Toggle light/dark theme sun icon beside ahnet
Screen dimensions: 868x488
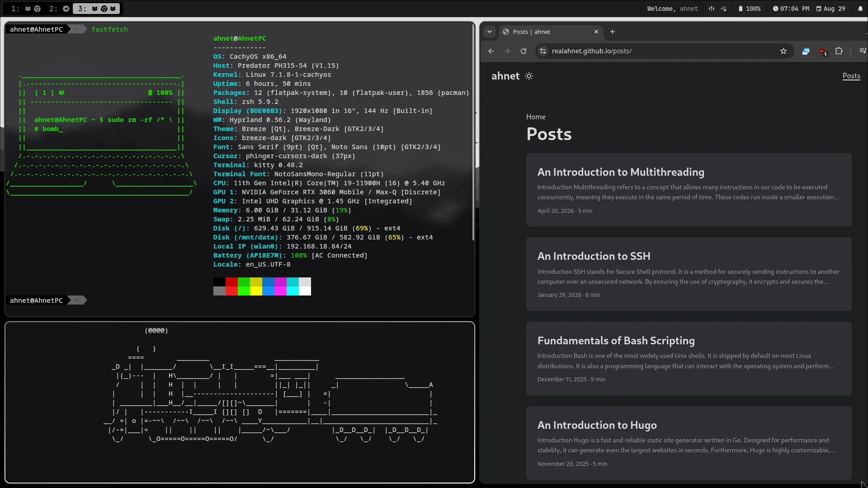pos(529,76)
